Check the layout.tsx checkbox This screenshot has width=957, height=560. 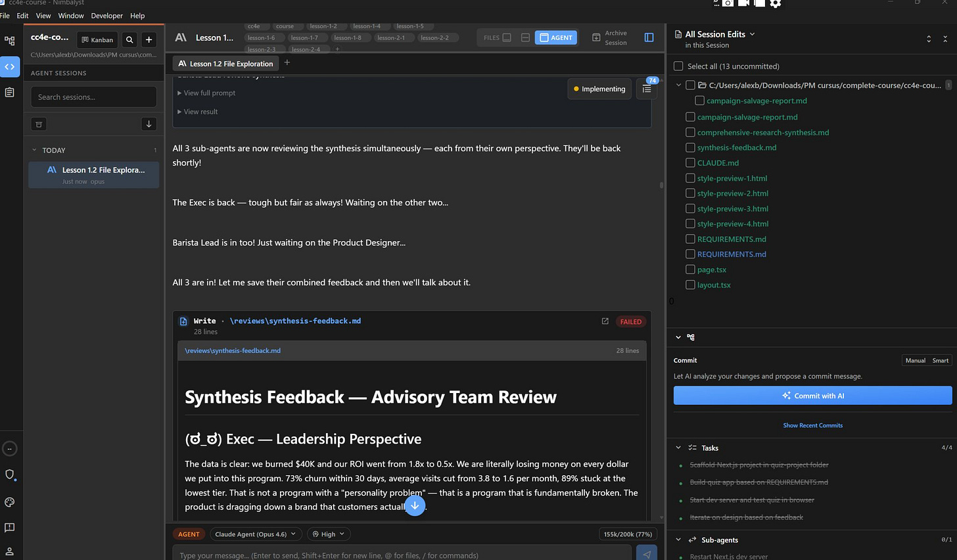click(x=690, y=285)
